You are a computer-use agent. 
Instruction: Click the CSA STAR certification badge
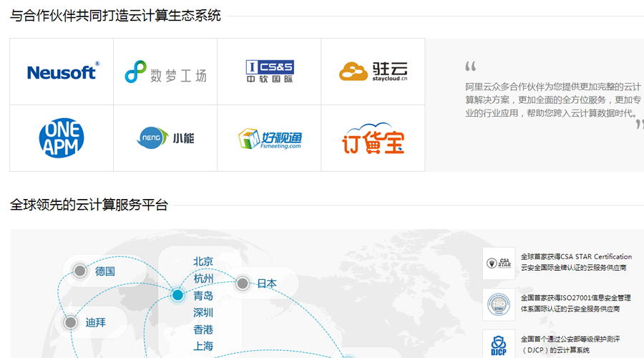(499, 263)
